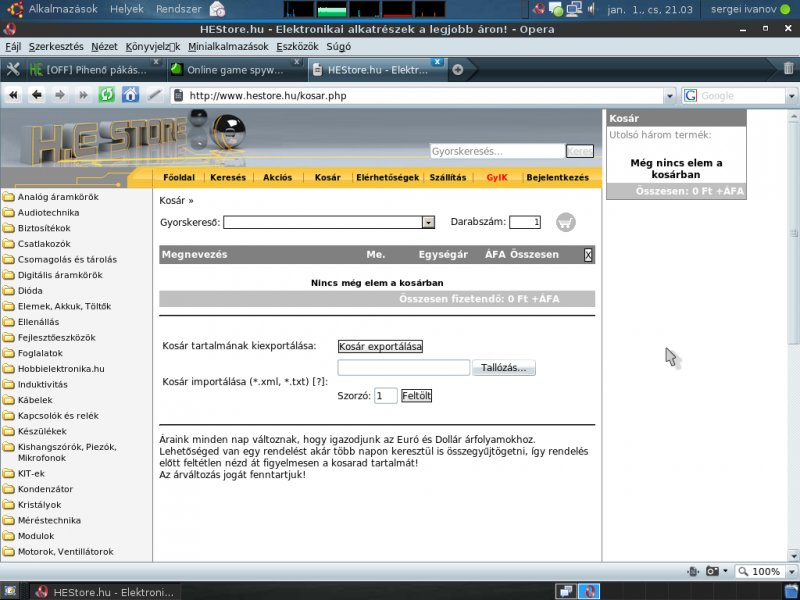Click the Feltölt upload button

coord(416,396)
